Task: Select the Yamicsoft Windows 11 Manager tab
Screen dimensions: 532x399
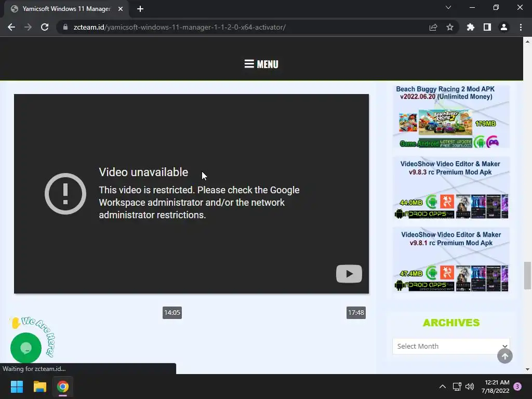Action: [66, 9]
